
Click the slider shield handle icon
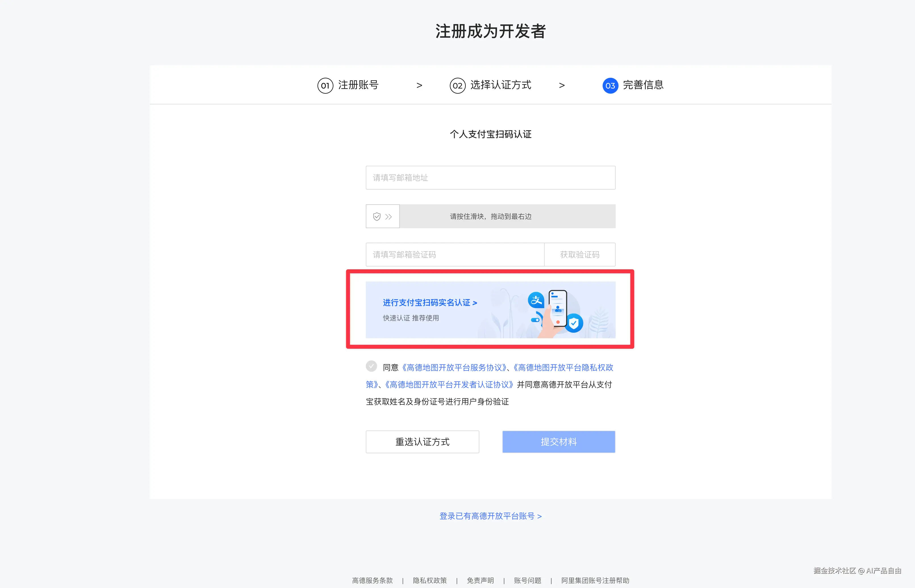[377, 217]
